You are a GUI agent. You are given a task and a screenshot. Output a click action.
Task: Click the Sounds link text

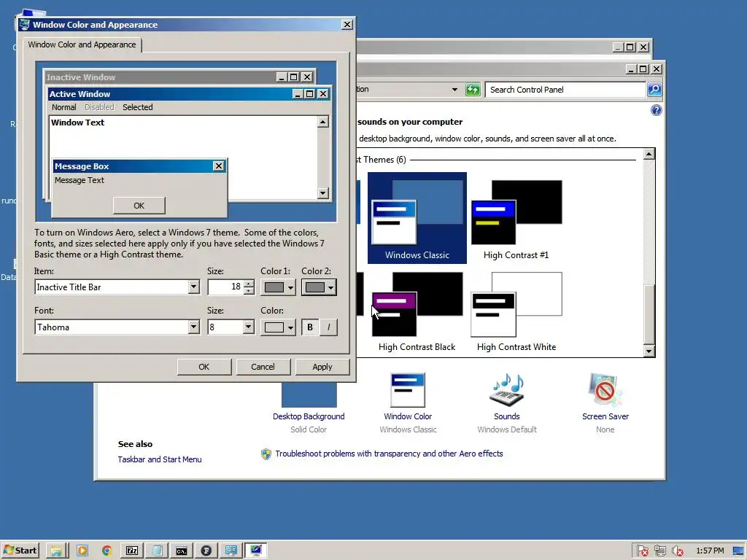(x=507, y=416)
